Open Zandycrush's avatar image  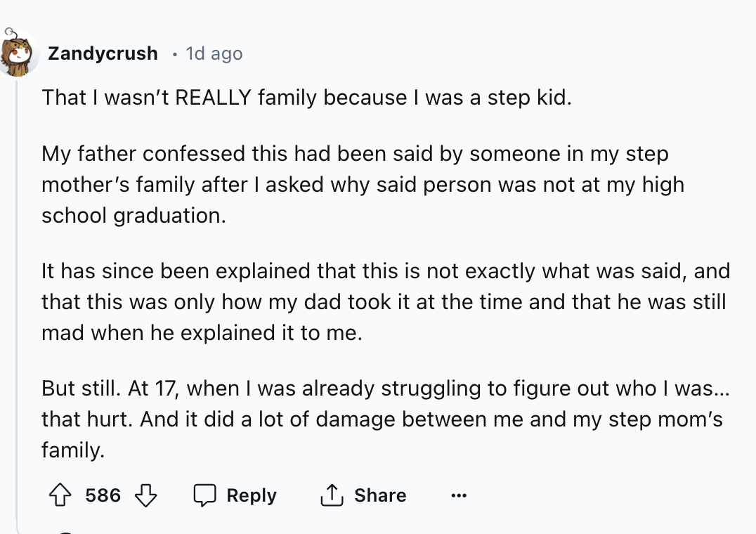[x=20, y=53]
